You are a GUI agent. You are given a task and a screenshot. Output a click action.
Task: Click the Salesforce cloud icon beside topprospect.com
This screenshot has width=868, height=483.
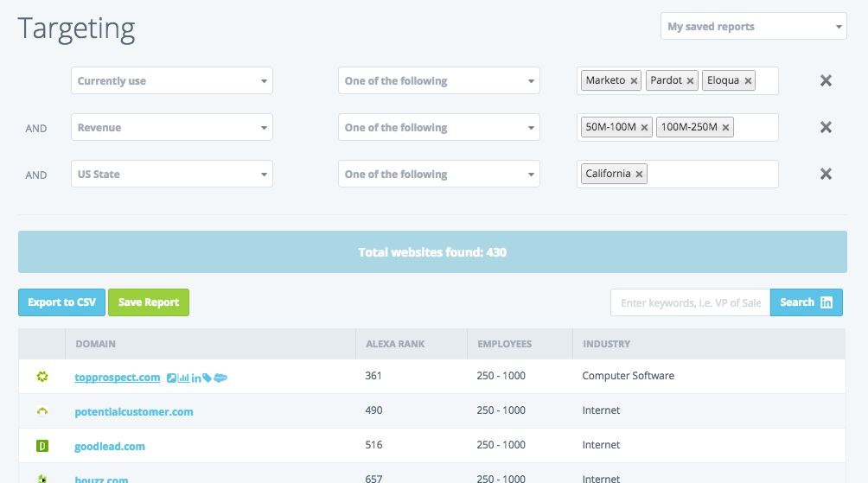pyautogui.click(x=220, y=378)
